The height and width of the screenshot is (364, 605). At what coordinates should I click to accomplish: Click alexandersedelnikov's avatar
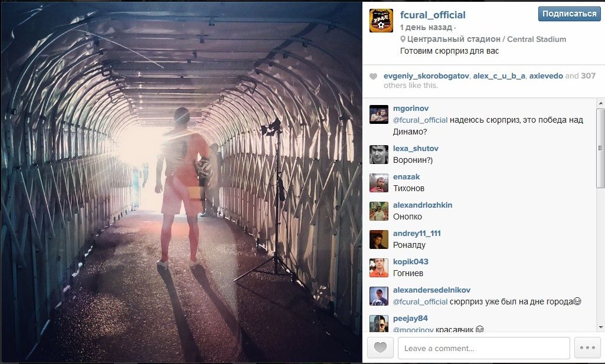379,296
